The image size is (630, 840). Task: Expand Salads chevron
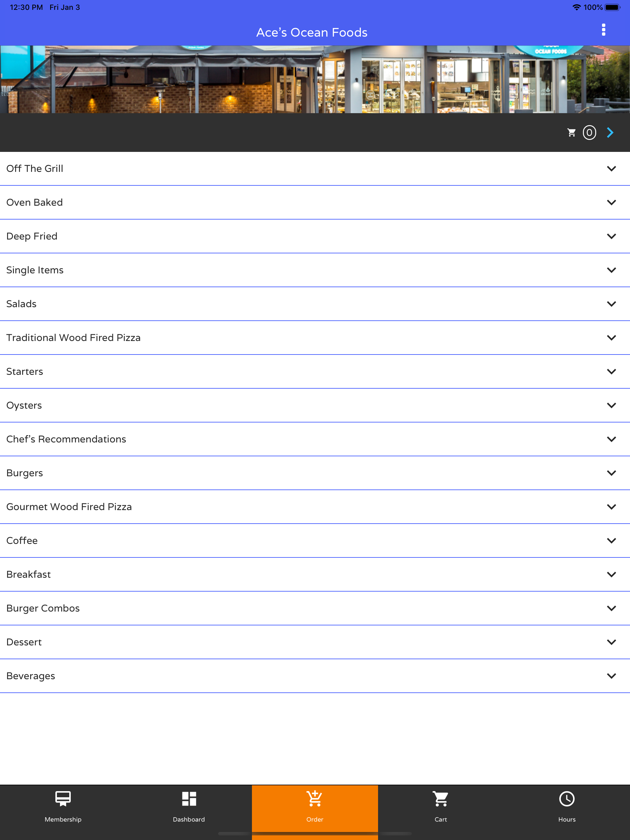tap(611, 304)
